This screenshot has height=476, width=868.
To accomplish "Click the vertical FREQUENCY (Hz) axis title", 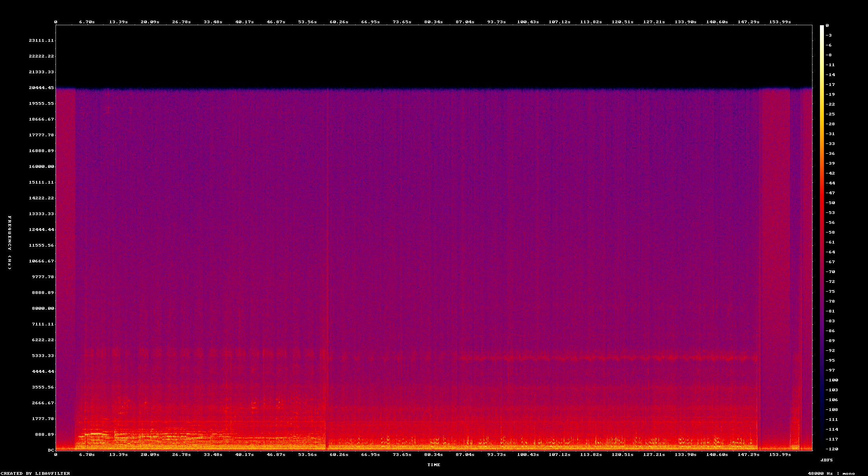I will click(9, 243).
